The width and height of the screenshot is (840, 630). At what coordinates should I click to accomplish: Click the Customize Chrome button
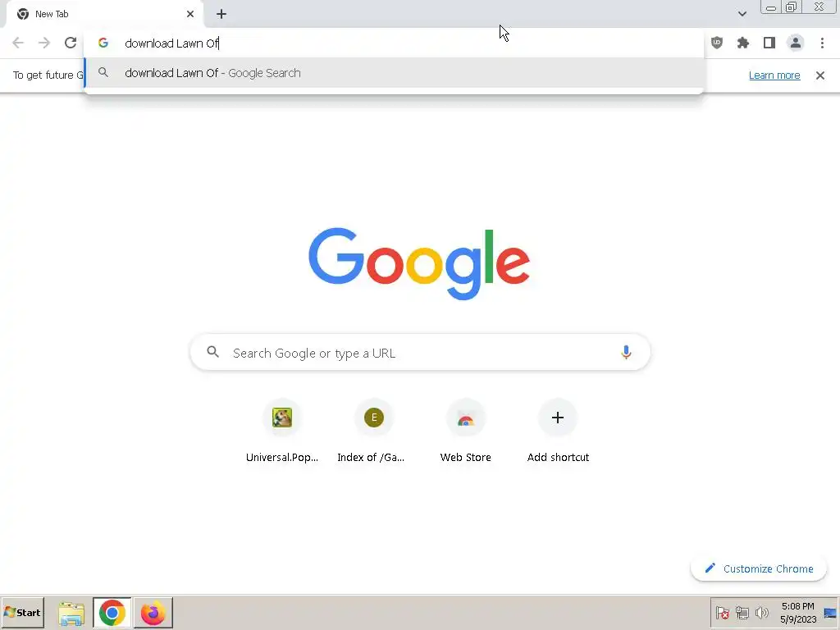(759, 568)
